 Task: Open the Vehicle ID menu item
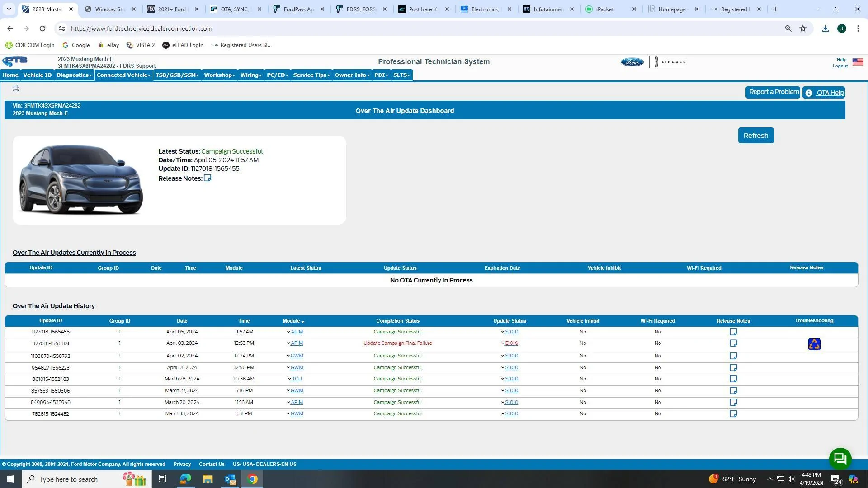tap(38, 75)
